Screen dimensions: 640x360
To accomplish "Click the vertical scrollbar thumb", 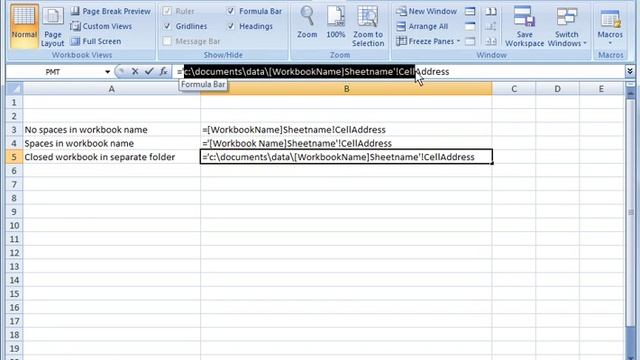I will (x=631, y=212).
